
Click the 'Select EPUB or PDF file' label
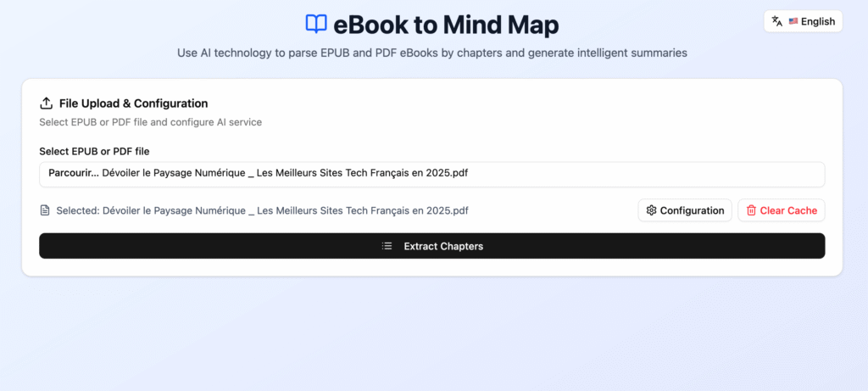(x=94, y=151)
